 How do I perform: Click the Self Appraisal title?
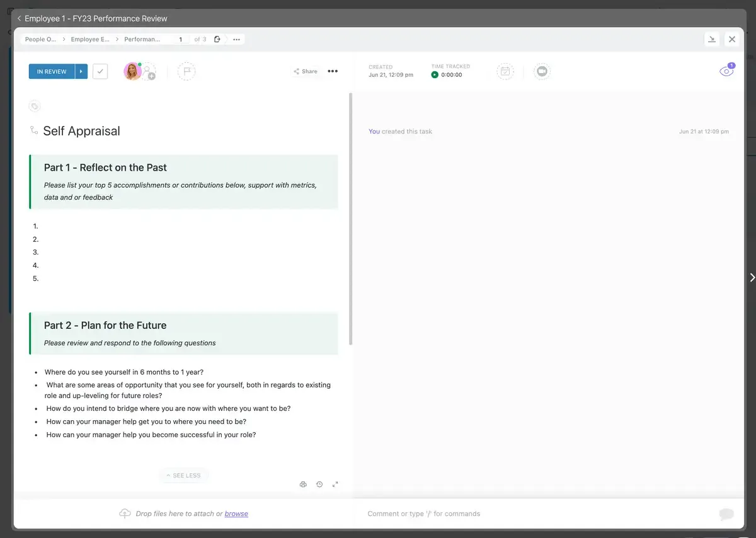[81, 131]
